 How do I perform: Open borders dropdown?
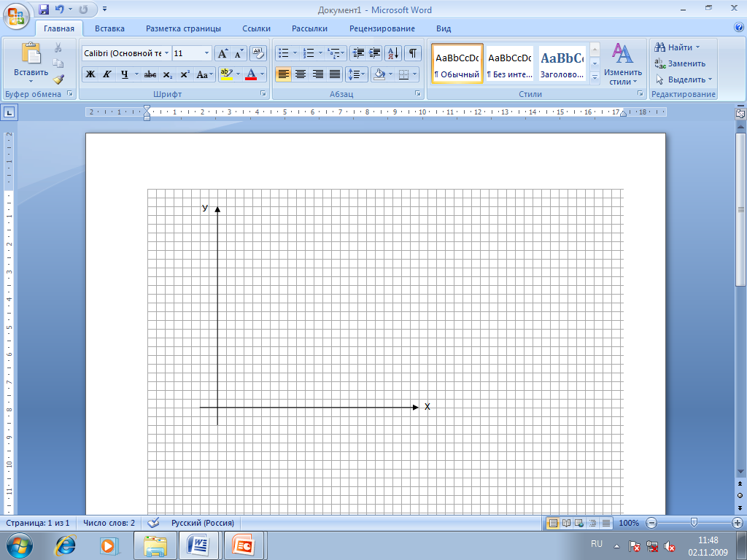pos(414,74)
